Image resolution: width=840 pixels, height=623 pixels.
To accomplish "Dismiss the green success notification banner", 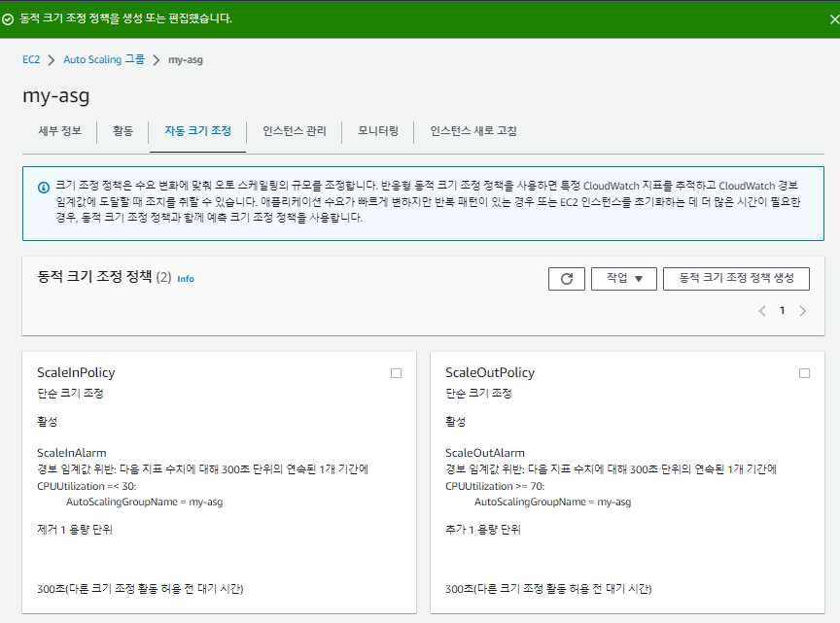I will 834,19.
